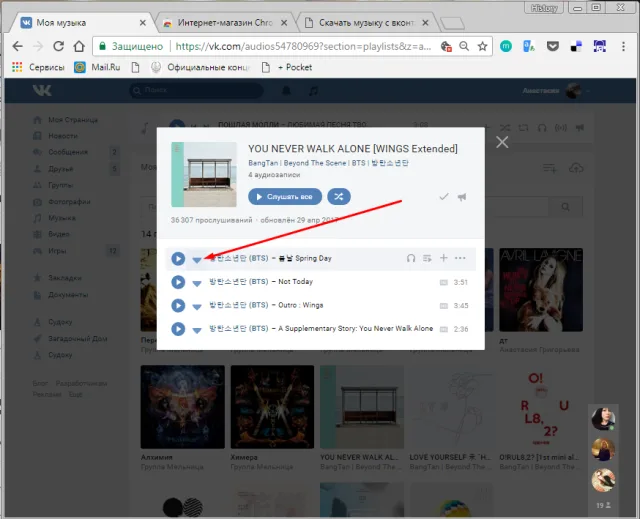Screen dimensions: 640x519
Task: Click the vk.com address bar
Action: pyautogui.click(x=303, y=47)
